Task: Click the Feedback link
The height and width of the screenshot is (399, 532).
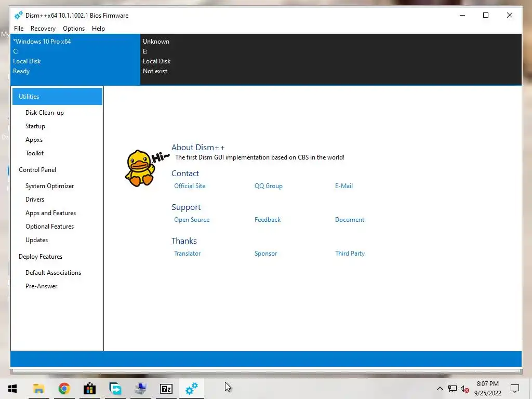Action: click(268, 220)
